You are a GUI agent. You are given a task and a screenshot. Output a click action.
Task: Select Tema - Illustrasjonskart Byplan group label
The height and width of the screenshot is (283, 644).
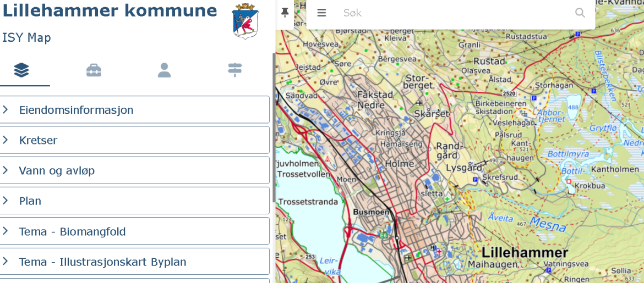tap(103, 262)
